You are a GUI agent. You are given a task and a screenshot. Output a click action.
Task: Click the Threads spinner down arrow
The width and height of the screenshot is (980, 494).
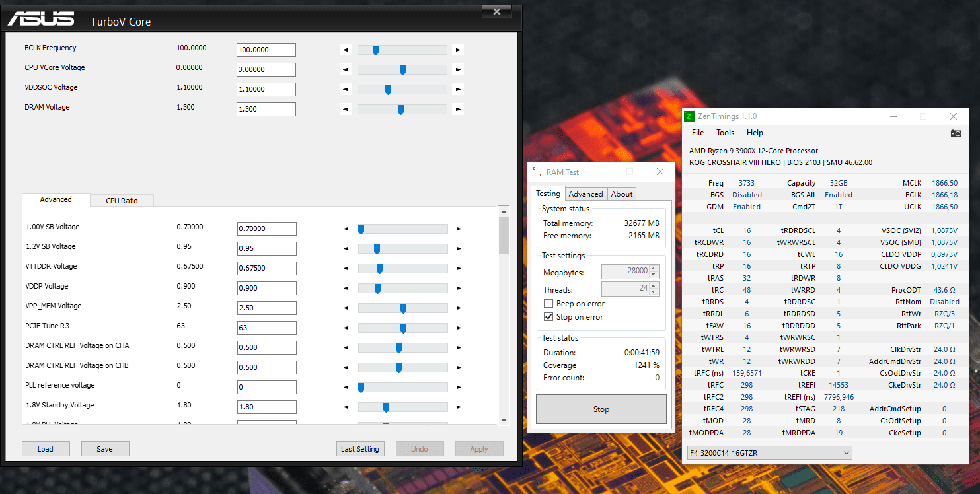coord(654,293)
